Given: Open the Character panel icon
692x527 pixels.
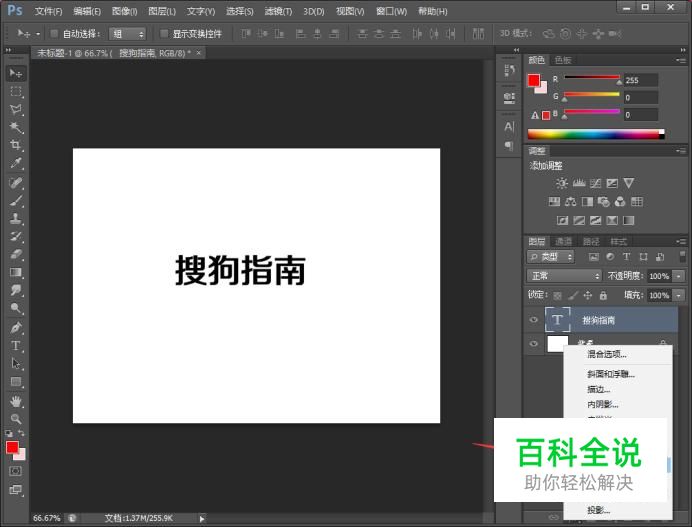Looking at the screenshot, I should click(x=509, y=127).
